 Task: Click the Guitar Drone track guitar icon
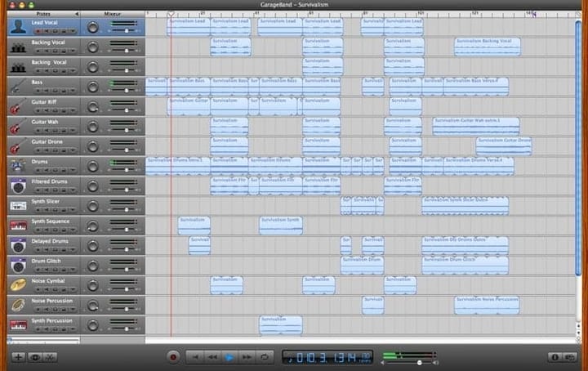click(x=18, y=146)
